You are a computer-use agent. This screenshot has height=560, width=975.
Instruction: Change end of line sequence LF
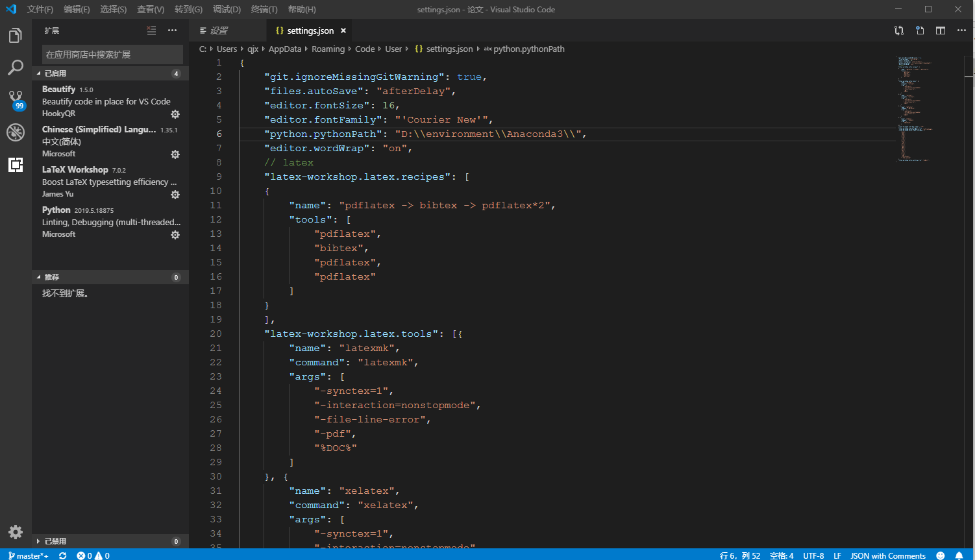837,555
